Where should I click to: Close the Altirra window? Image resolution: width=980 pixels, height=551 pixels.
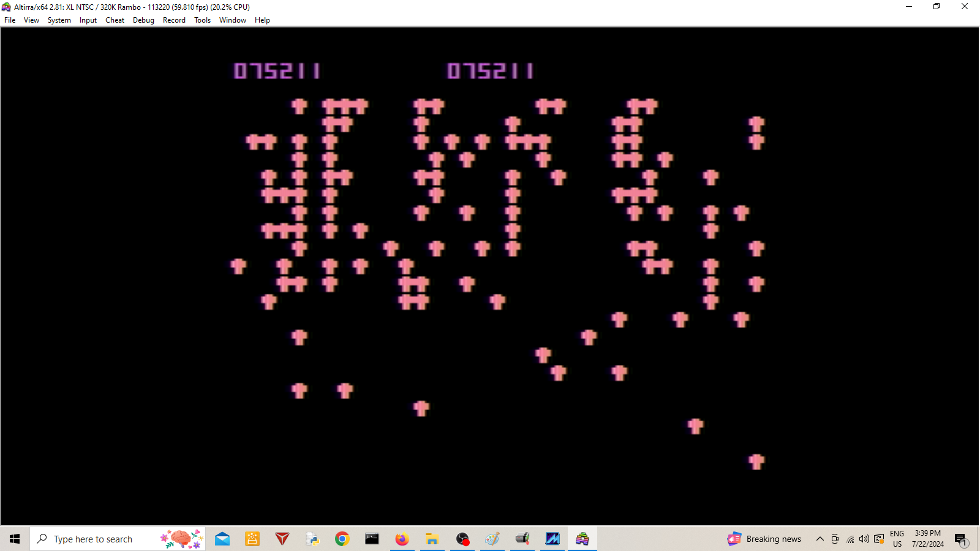tap(965, 7)
